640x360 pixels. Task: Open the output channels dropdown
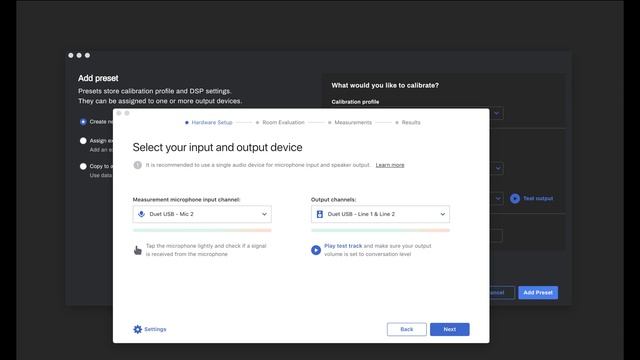[380, 214]
